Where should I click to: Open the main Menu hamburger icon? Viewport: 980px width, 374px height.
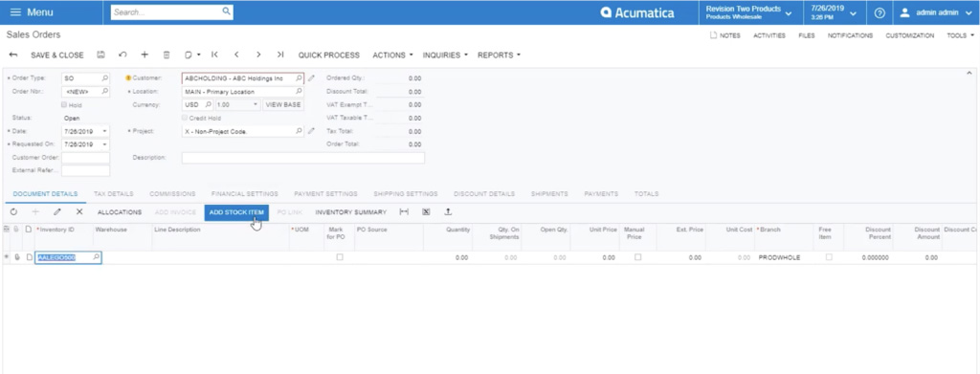15,12
